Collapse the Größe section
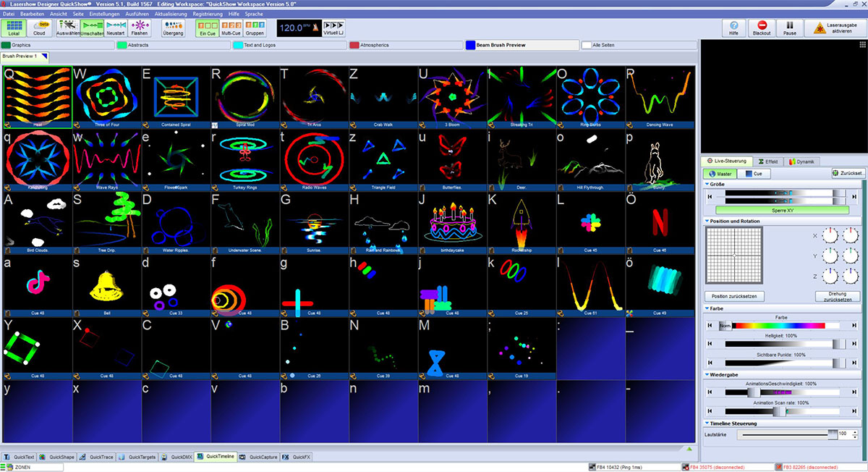 click(x=707, y=185)
